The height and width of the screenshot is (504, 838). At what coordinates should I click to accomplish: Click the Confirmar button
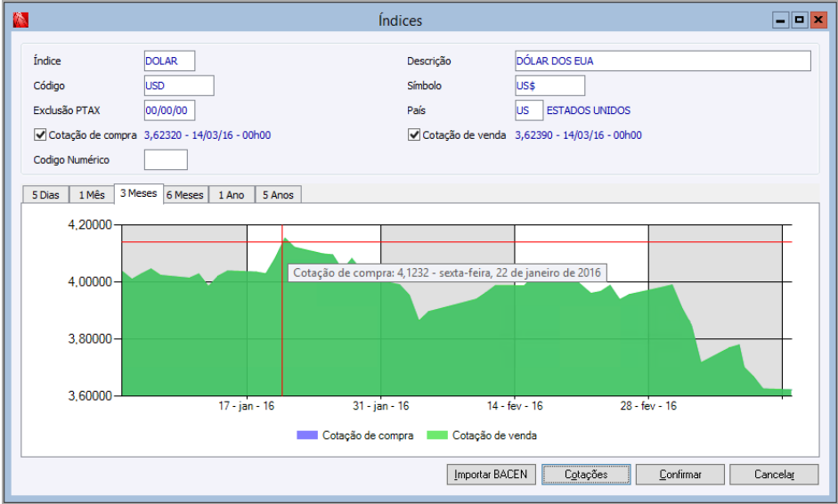click(679, 474)
